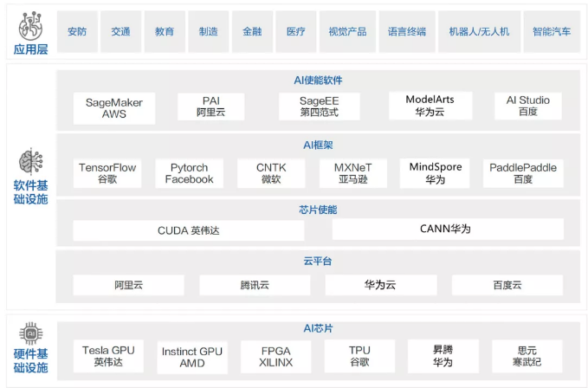This screenshot has height=388, width=588.
Task: Click the Tesla GPU 英伟达 box
Action: pos(108,356)
